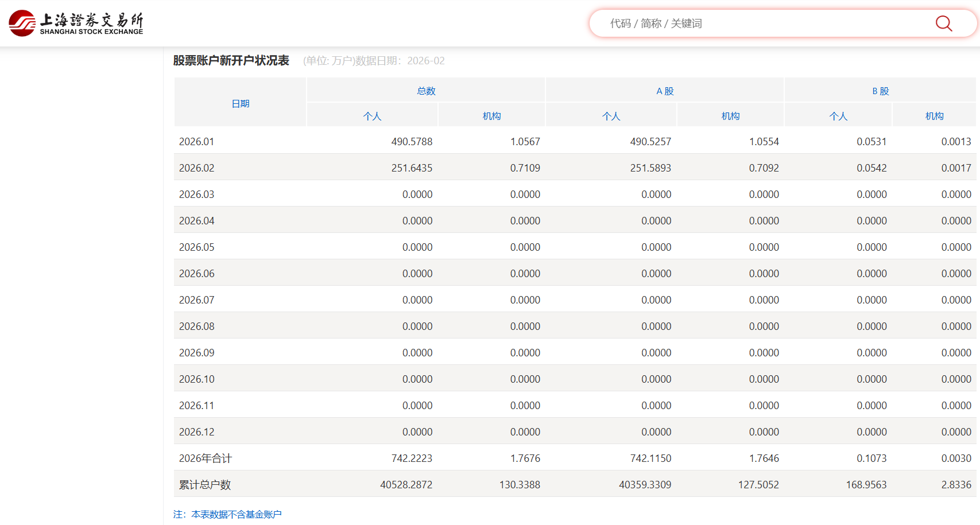Image resolution: width=980 pixels, height=525 pixels.
Task: Click the data date text 2026-02
Action: point(425,61)
